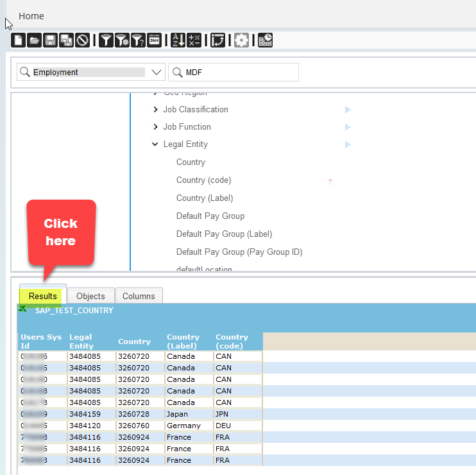The height and width of the screenshot is (475, 476).
Task: Open the funnel-with-gear filter settings
Action: (122, 40)
